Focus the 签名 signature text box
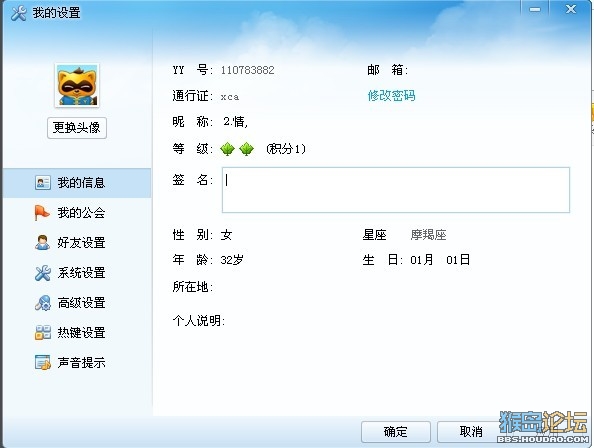This screenshot has width=594, height=448. click(396, 190)
